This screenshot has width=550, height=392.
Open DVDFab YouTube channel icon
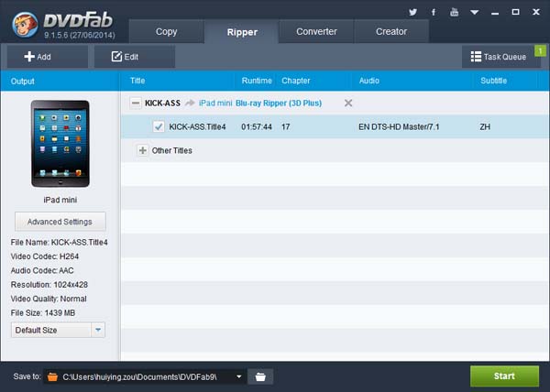tap(455, 12)
